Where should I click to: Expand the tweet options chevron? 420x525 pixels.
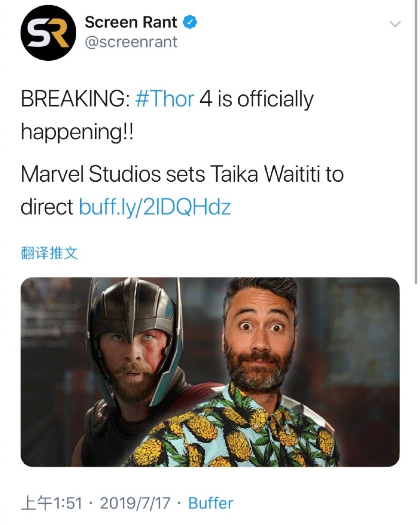395,24
